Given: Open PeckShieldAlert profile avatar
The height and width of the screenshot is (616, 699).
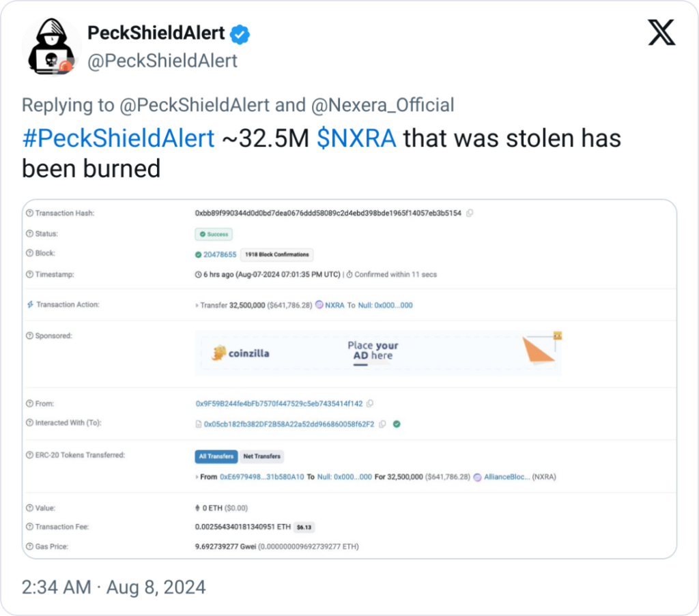Looking at the screenshot, I should [x=47, y=47].
